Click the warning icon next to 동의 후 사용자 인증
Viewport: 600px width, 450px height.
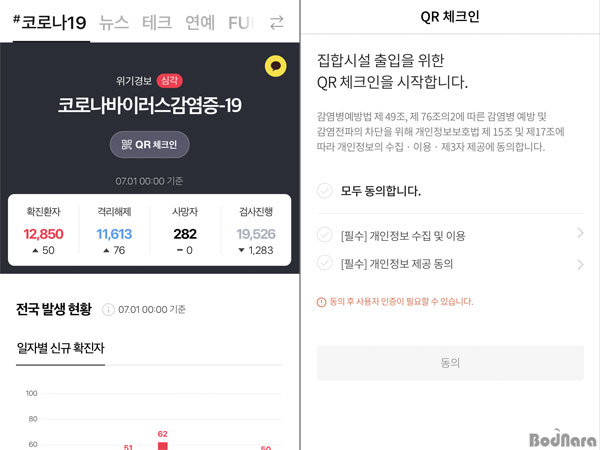click(321, 302)
